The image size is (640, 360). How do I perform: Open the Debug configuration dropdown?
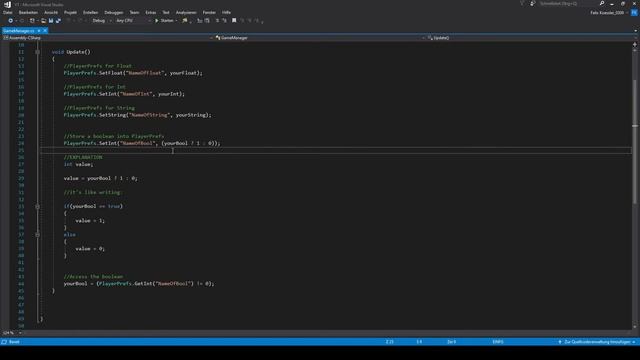click(101, 20)
